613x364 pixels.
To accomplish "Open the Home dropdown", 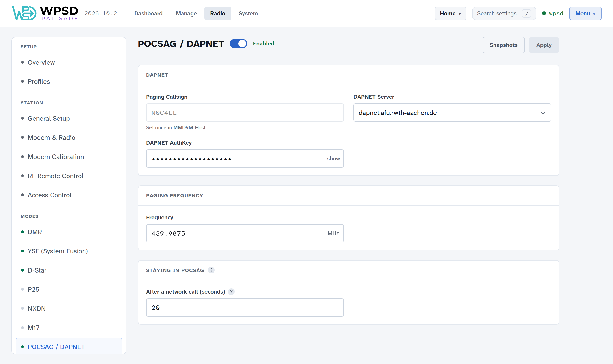I will pos(450,13).
